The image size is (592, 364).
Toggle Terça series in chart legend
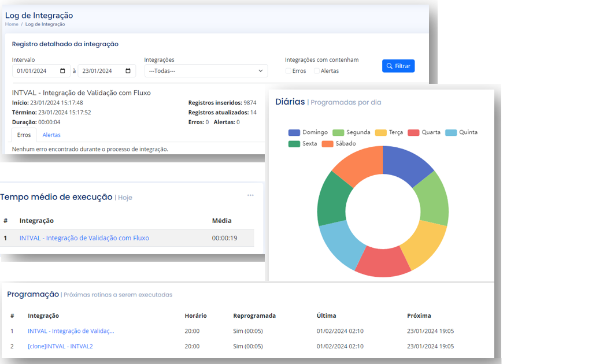tap(389, 132)
